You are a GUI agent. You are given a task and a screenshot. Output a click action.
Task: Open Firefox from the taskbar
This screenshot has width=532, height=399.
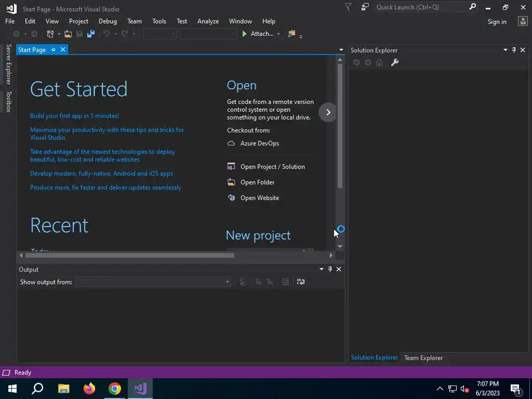pos(89,389)
